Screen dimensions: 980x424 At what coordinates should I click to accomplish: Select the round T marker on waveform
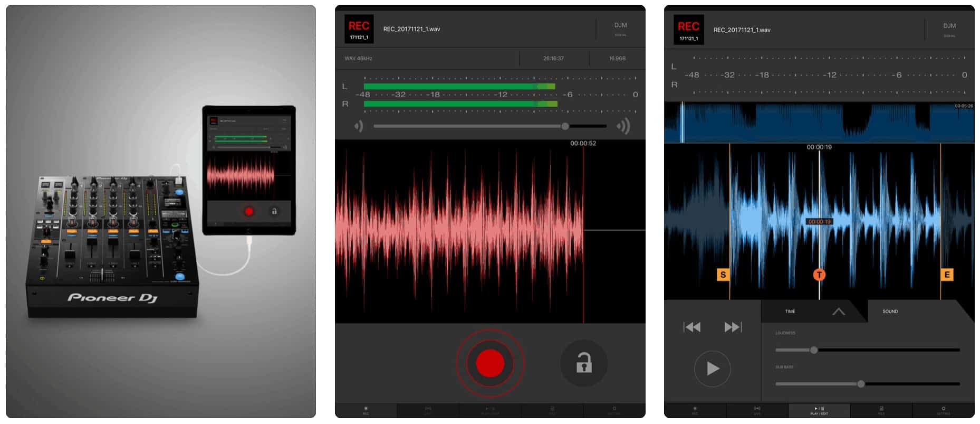[x=819, y=275]
